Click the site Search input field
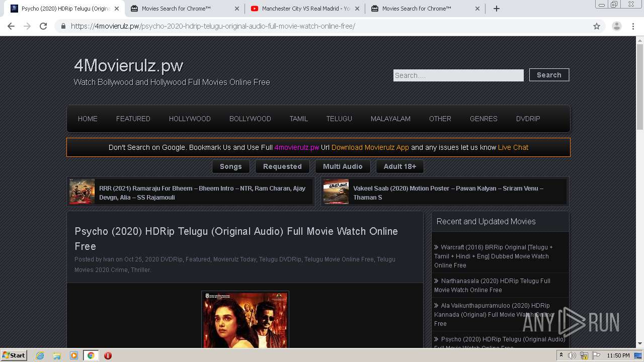The image size is (644, 362). 458,75
